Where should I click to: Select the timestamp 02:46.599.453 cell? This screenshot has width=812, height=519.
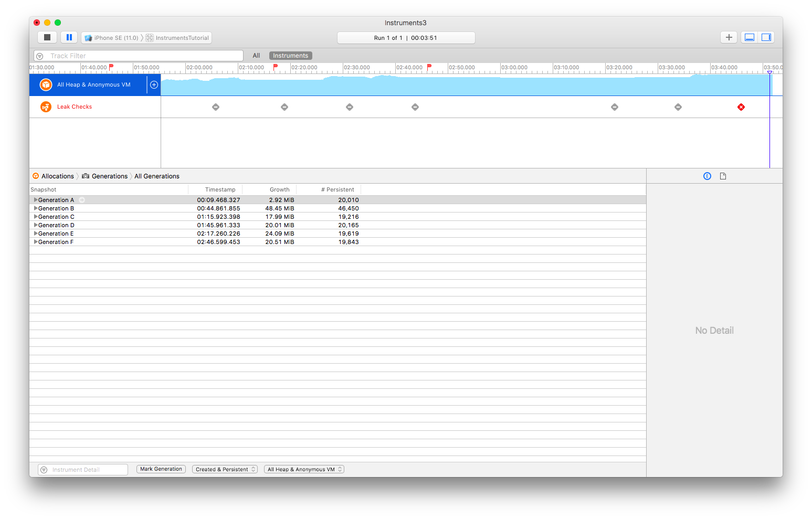(x=218, y=242)
